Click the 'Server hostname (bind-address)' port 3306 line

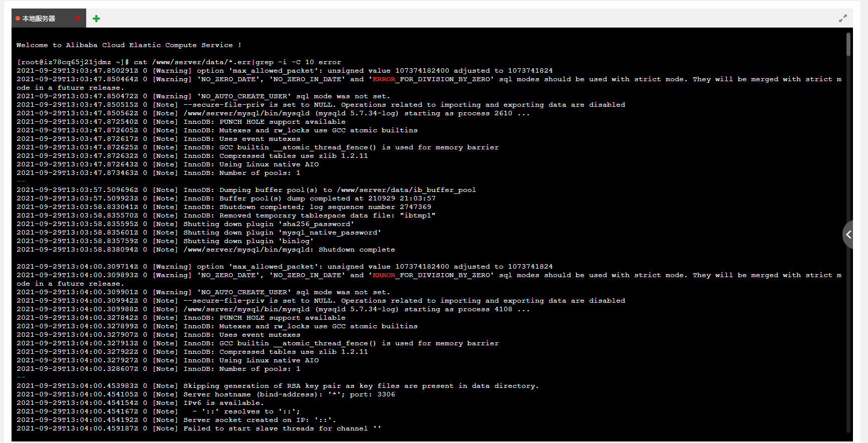click(206, 394)
